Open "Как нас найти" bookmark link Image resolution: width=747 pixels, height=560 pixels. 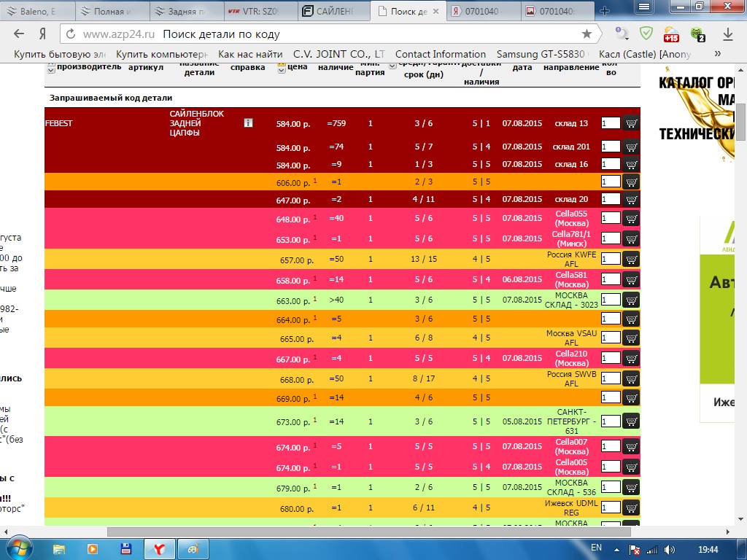pos(250,54)
